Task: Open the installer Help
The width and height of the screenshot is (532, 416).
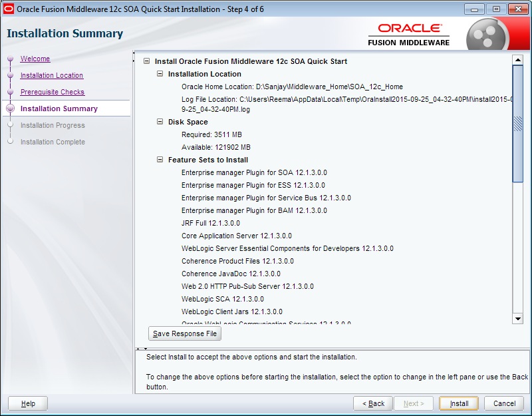Action: (26, 403)
